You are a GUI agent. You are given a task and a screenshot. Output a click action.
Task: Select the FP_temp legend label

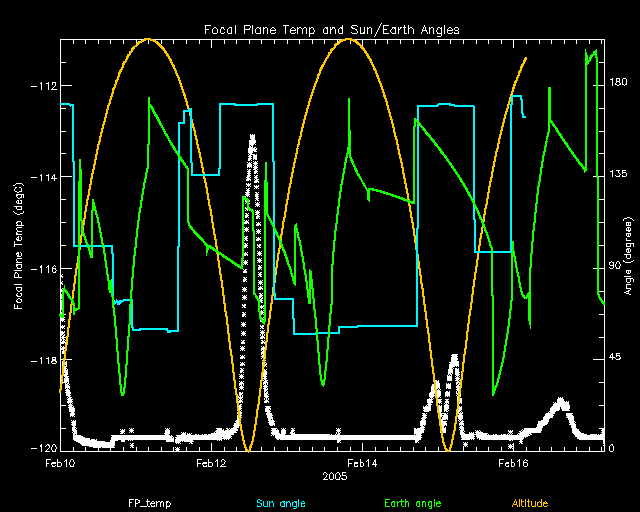(x=146, y=501)
